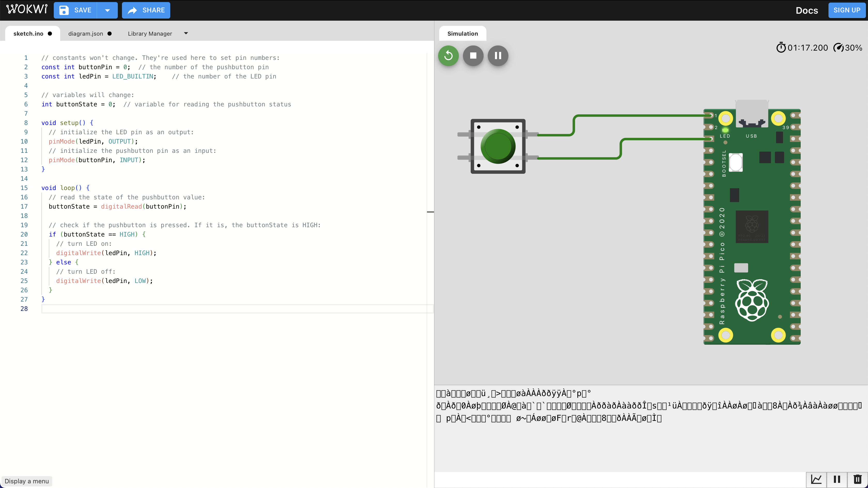
Task: Click the SHARE button
Action: (x=146, y=10)
